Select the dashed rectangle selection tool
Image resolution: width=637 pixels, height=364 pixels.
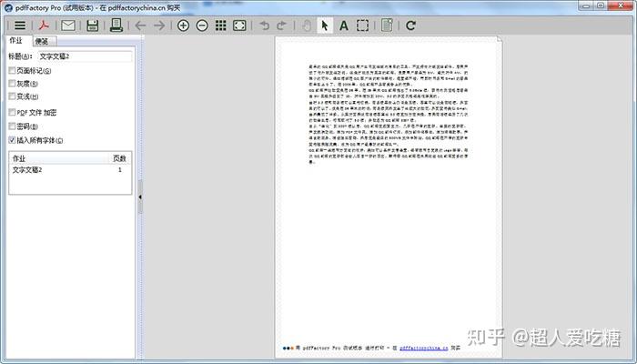363,25
